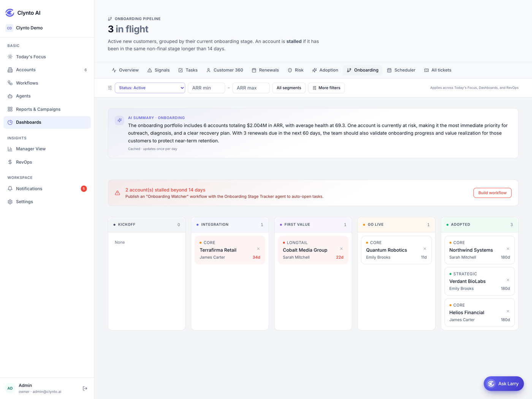Switch to the Adoption tab
The width and height of the screenshot is (532, 399).
tap(325, 70)
